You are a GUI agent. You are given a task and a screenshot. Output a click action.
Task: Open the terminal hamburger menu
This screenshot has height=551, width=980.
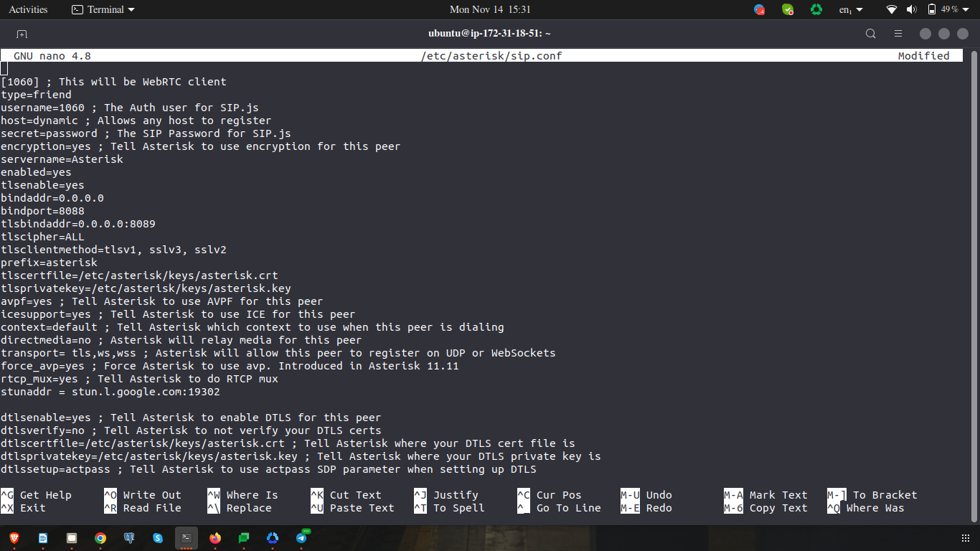point(898,34)
